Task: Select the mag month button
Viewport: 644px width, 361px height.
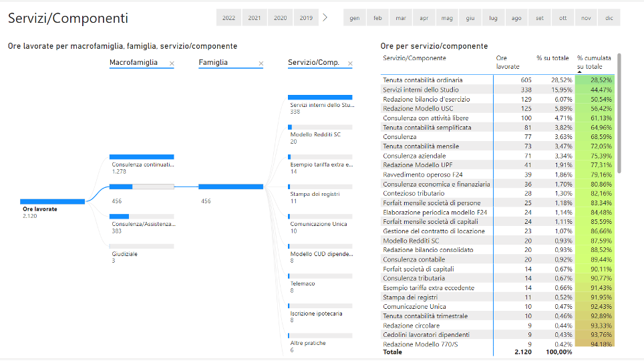Action: point(447,18)
